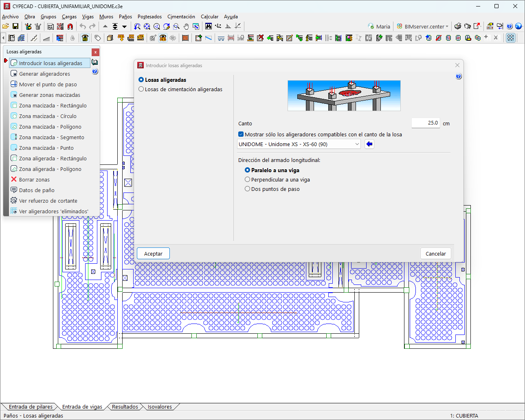Click the Undo arrow in toolbar
This screenshot has width=525, height=420.
83,26
